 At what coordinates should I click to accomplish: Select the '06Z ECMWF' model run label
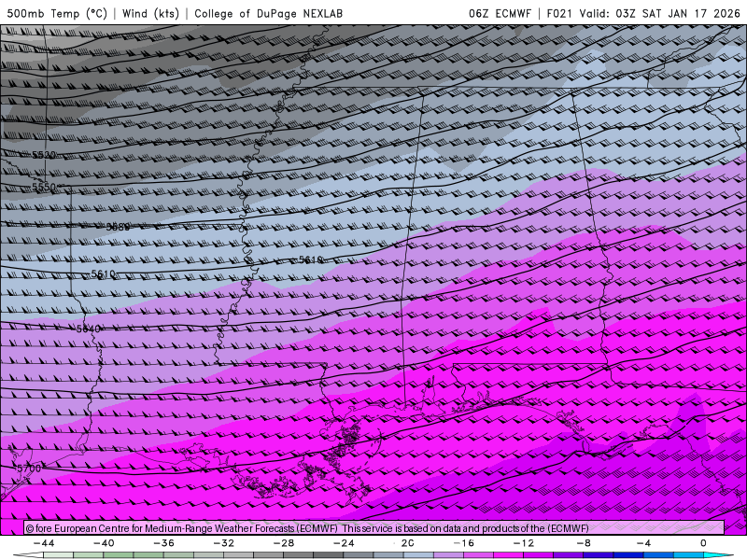(500, 13)
